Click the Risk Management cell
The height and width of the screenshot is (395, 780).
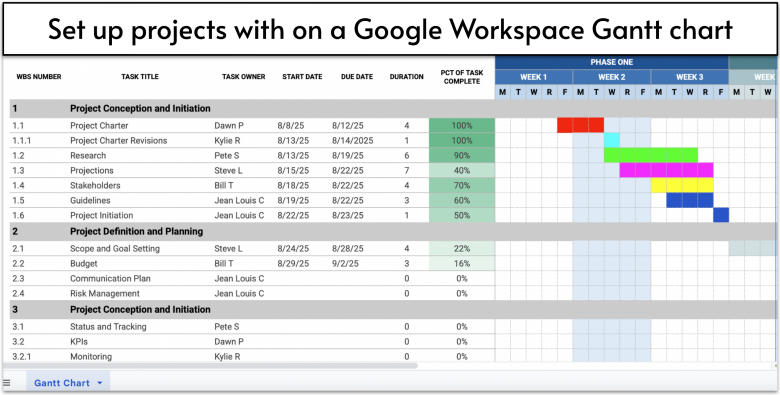click(x=104, y=293)
